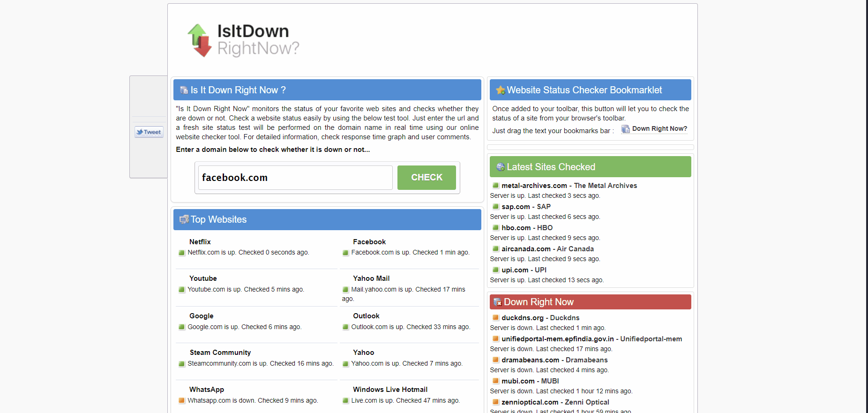Open the Windows Live Hotmail link
The width and height of the screenshot is (868, 413).
pyautogui.click(x=390, y=390)
